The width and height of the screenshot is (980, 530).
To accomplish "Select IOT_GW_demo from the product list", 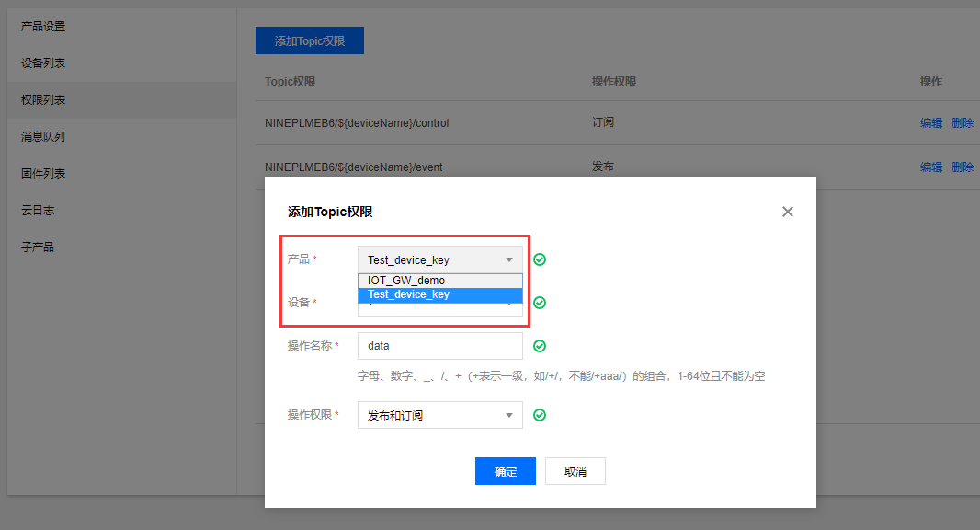I will click(440, 281).
